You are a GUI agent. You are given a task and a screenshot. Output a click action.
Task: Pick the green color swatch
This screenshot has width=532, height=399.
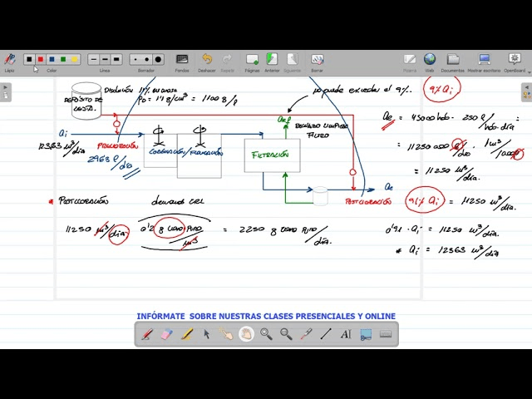63,59
